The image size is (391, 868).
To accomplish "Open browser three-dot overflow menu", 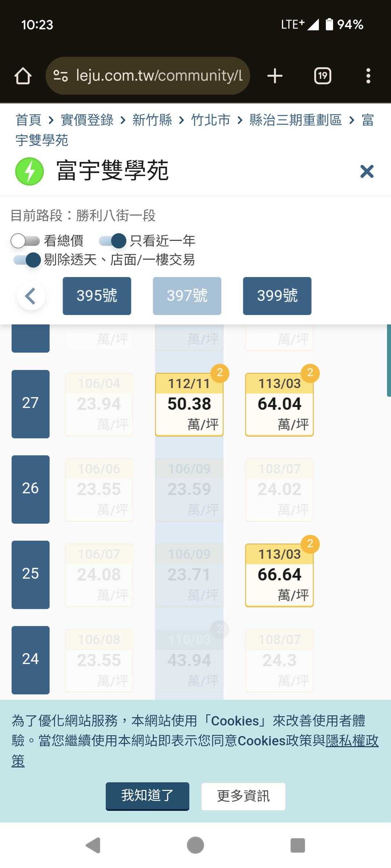I will 368,76.
